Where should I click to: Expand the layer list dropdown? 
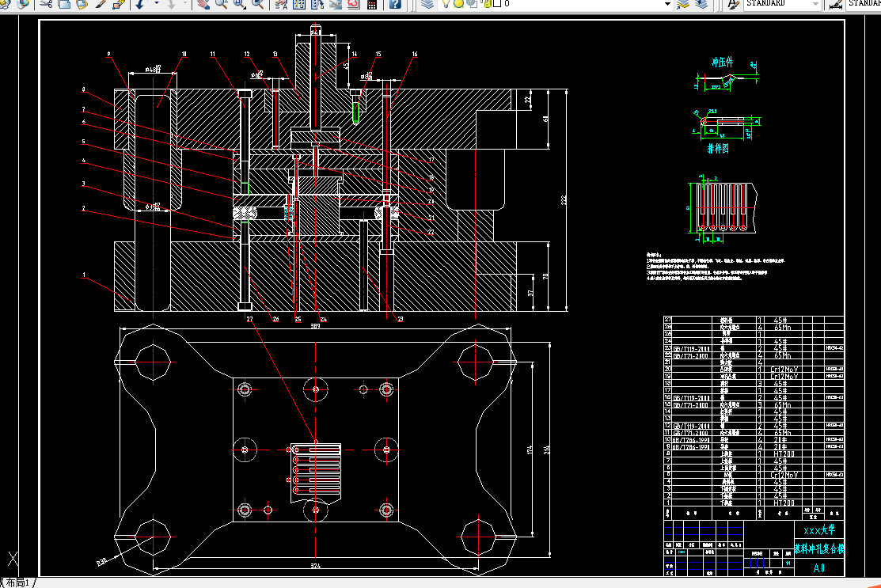(x=667, y=4)
